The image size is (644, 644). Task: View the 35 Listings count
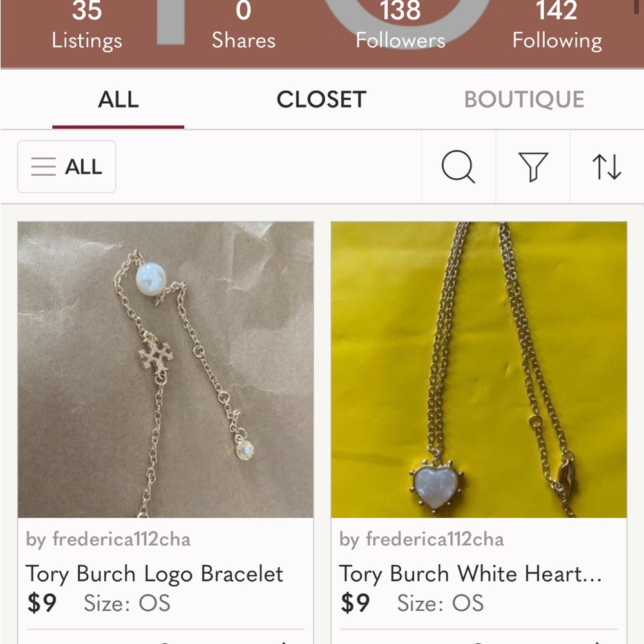click(86, 26)
